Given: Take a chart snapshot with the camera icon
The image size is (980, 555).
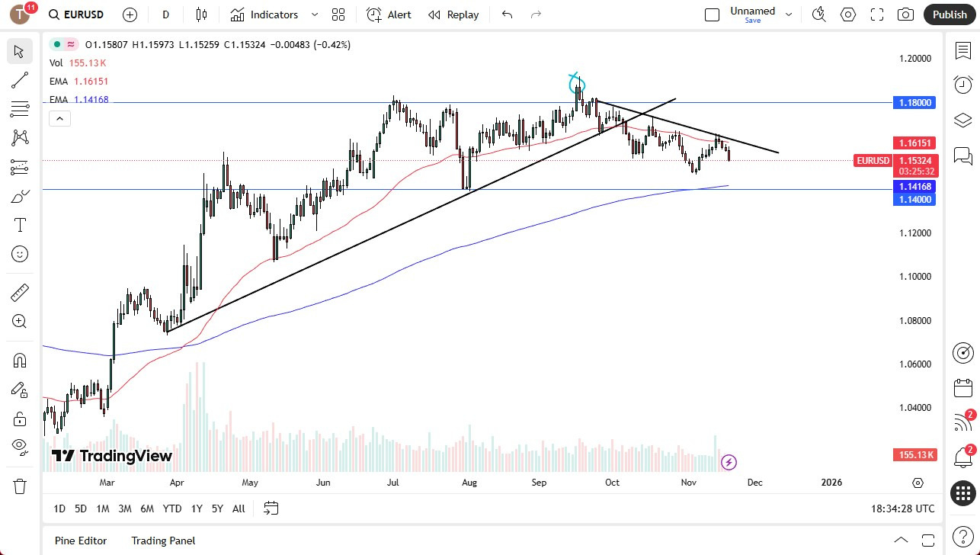Looking at the screenshot, I should (x=905, y=14).
